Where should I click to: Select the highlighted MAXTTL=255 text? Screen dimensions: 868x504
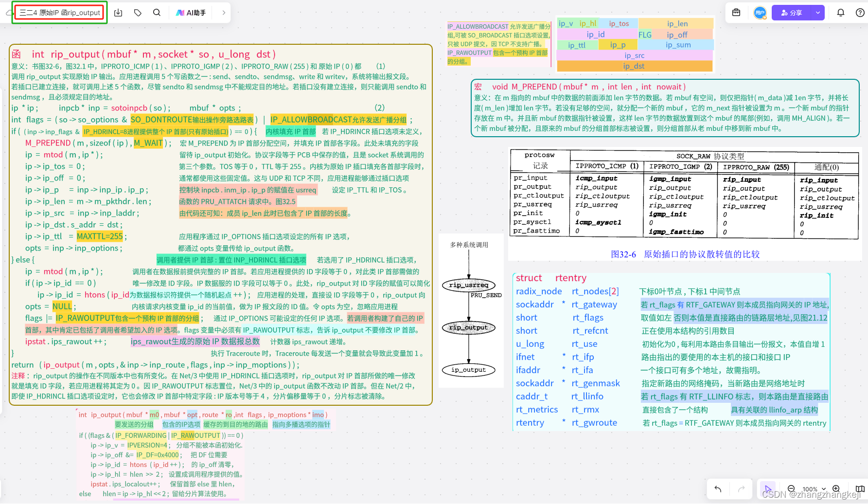tap(100, 236)
